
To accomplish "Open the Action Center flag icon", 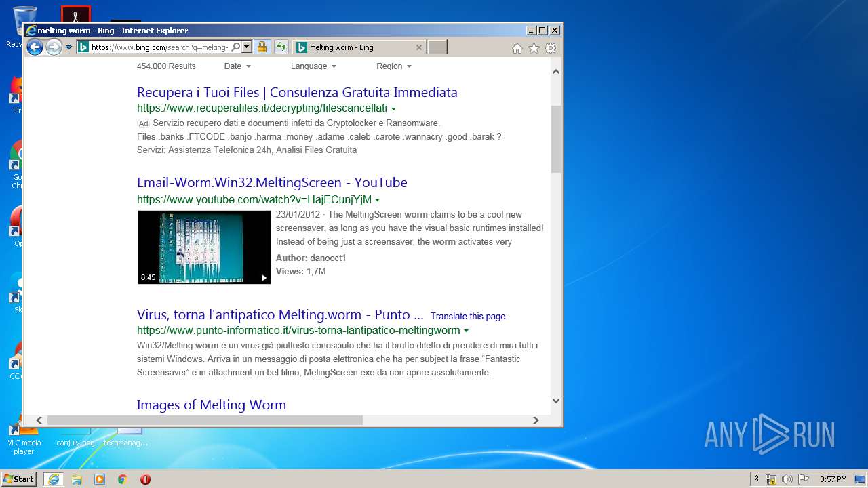I will point(804,479).
